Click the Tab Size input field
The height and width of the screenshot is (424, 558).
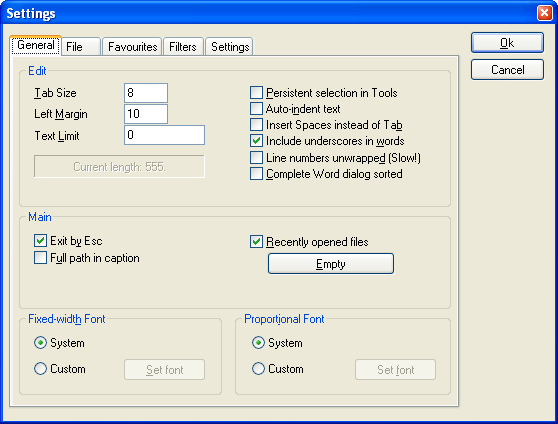(146, 93)
